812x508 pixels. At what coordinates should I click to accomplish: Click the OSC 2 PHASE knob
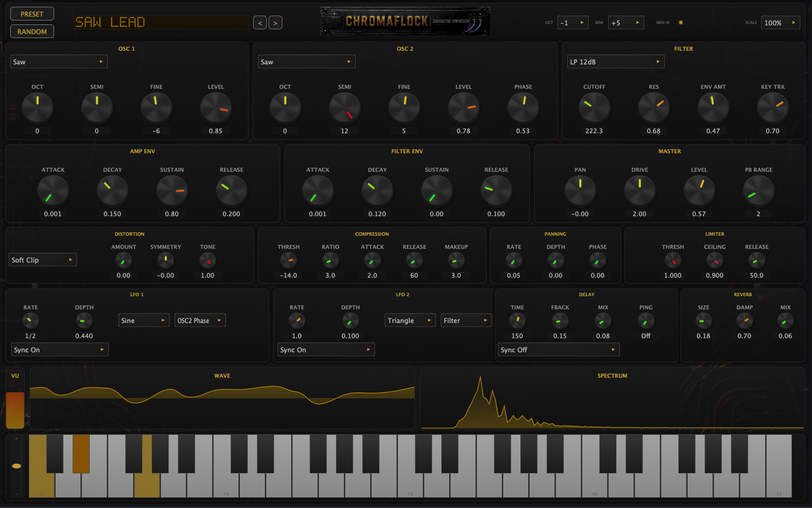(x=523, y=107)
